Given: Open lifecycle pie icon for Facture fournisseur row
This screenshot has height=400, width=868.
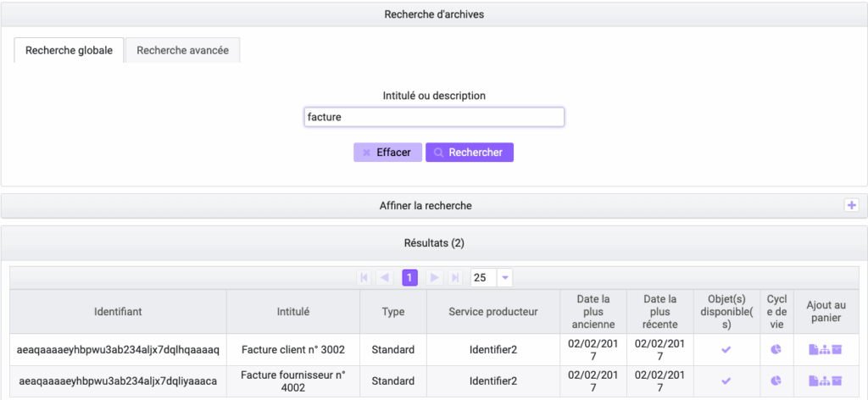Looking at the screenshot, I should click(x=776, y=381).
